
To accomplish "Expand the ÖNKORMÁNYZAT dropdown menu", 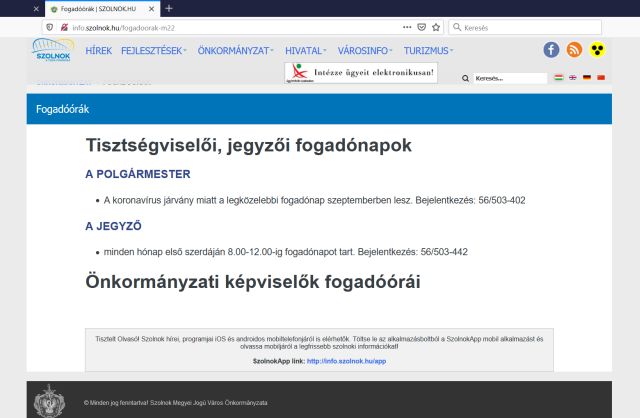I will (234, 50).
